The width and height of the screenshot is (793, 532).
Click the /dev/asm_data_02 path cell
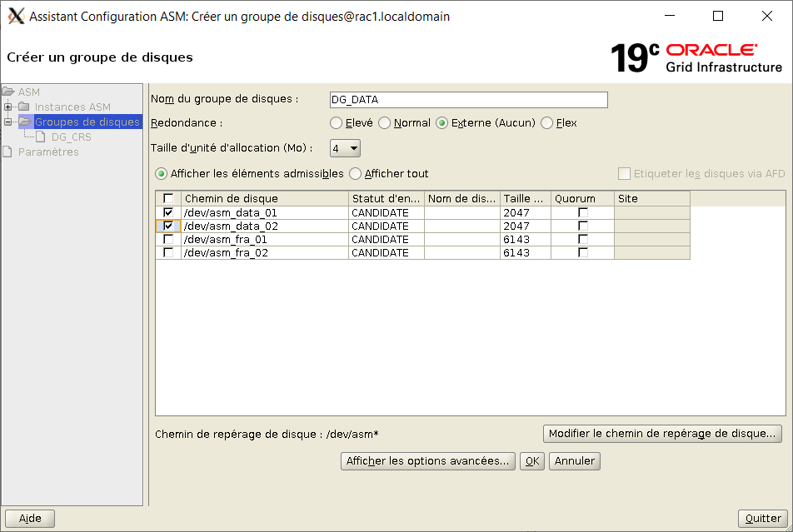pos(265,226)
